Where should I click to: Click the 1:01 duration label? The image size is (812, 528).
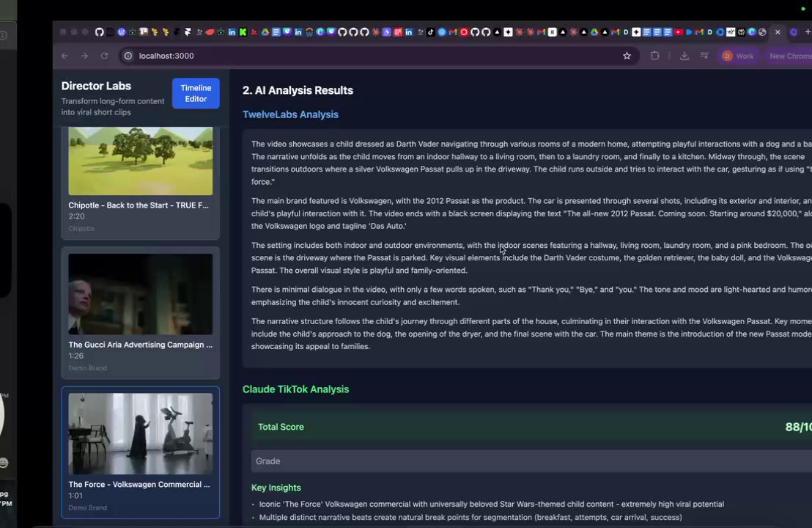pos(75,495)
